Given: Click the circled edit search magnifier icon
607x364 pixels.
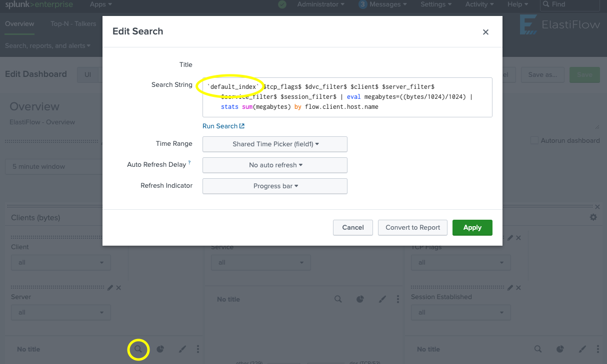Looking at the screenshot, I should pos(138,349).
